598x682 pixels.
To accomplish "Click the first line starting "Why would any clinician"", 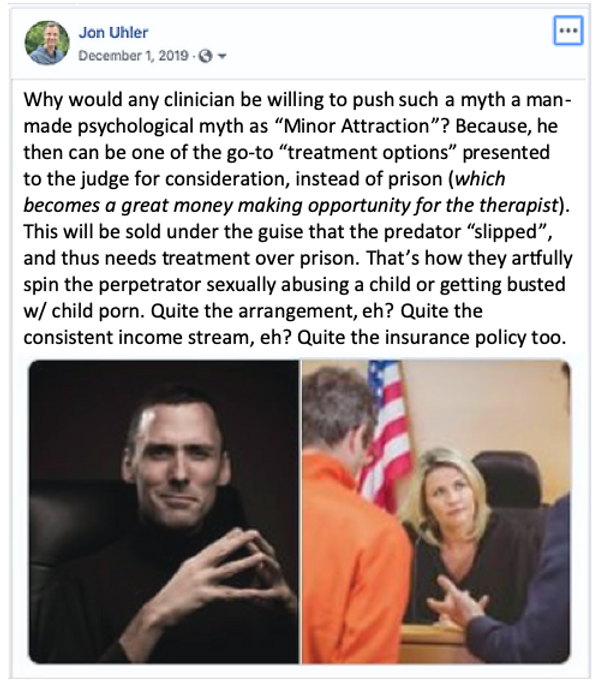I will click(297, 100).
